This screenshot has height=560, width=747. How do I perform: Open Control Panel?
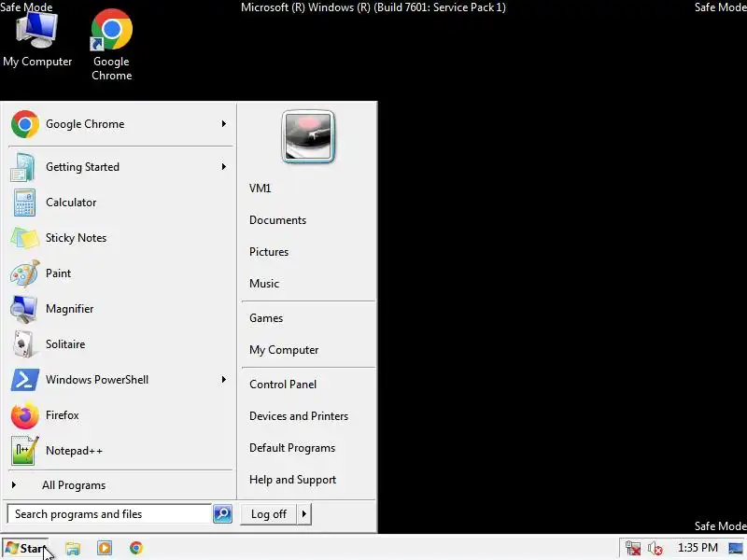click(283, 385)
